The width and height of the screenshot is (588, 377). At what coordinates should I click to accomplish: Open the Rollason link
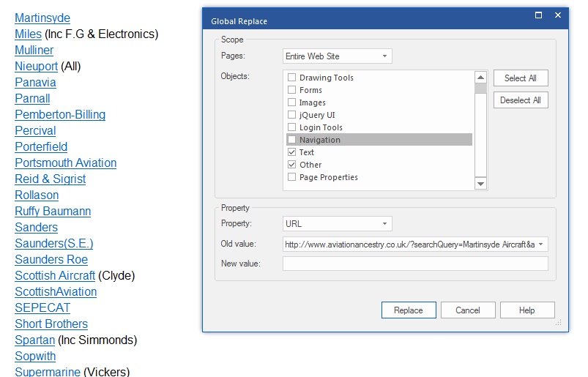tap(37, 195)
